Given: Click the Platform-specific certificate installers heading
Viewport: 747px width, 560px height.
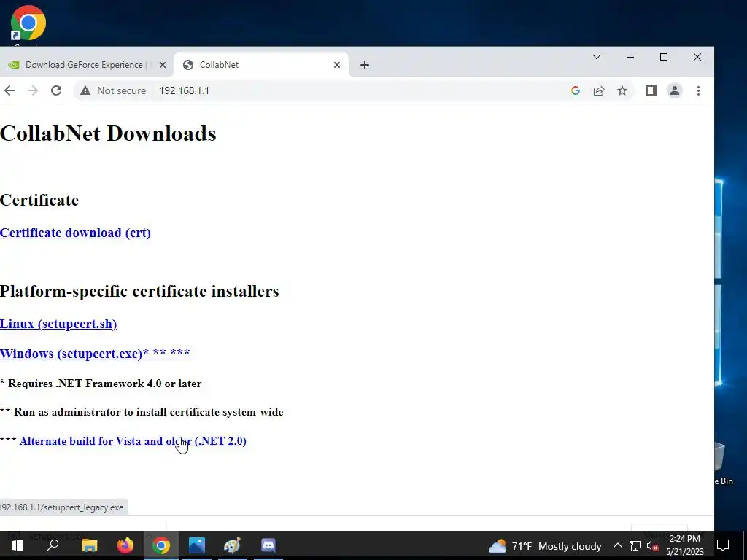Looking at the screenshot, I should point(139,291).
